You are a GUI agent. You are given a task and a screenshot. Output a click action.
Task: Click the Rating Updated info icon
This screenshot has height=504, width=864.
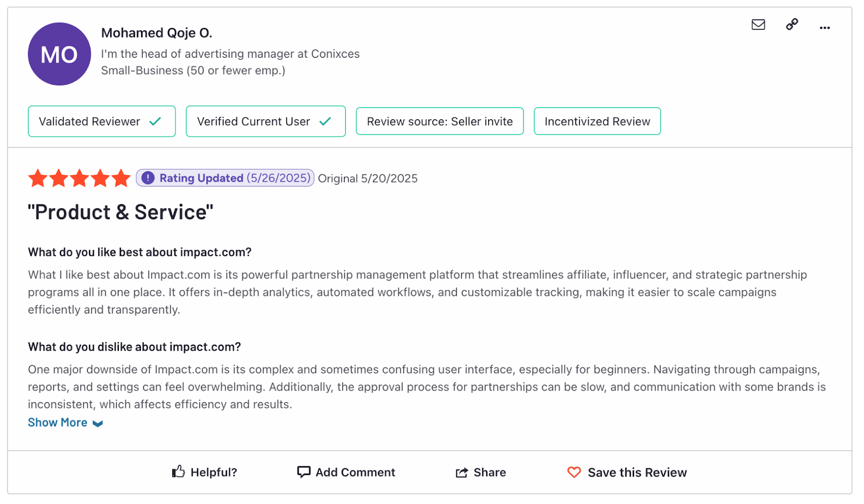click(x=148, y=178)
